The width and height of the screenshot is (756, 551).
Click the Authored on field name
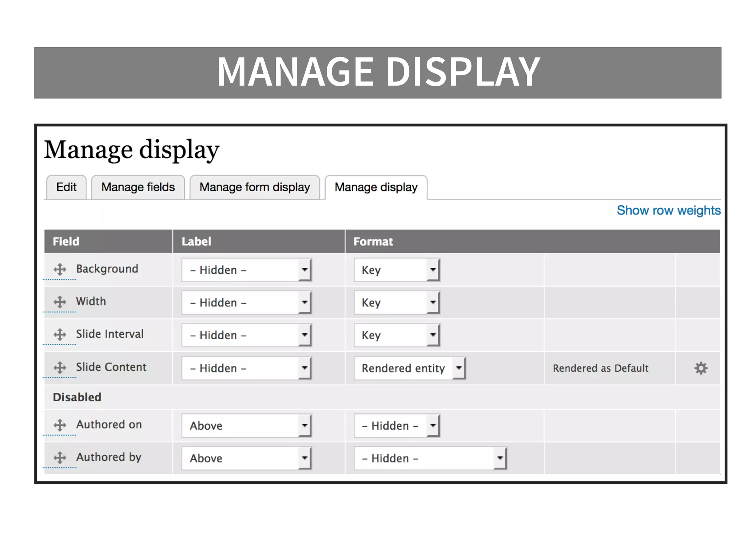click(x=109, y=424)
